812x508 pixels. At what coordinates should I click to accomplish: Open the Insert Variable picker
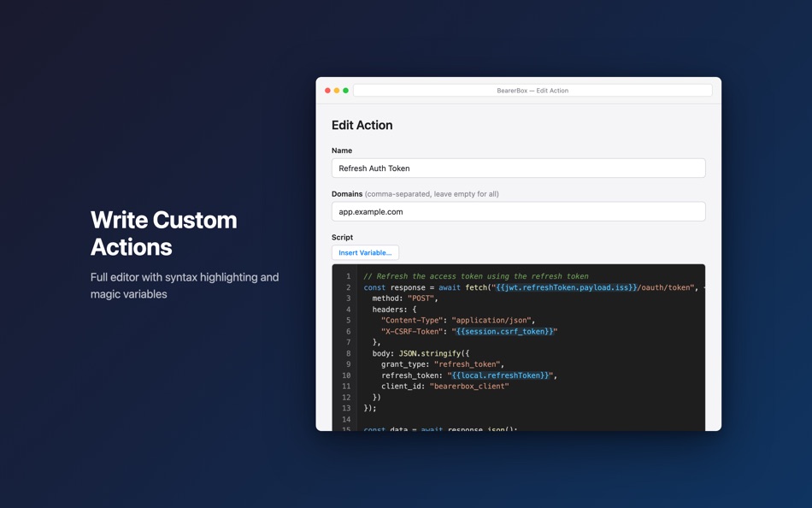(x=365, y=252)
